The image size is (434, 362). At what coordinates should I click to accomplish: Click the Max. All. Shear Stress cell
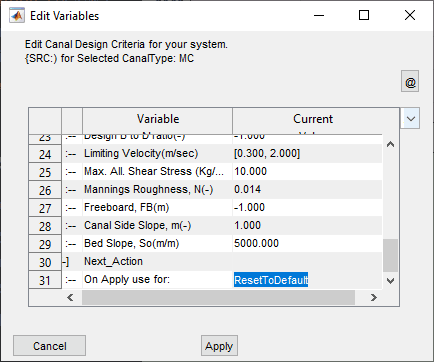click(x=157, y=171)
